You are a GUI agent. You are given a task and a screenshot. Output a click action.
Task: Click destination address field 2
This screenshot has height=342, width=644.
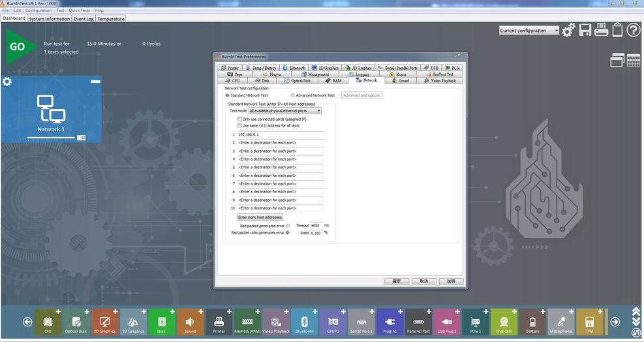pos(280,143)
